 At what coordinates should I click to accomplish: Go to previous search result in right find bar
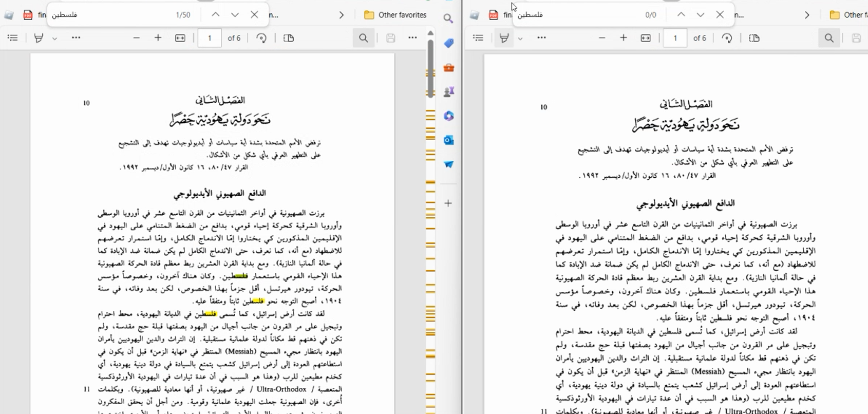point(681,15)
